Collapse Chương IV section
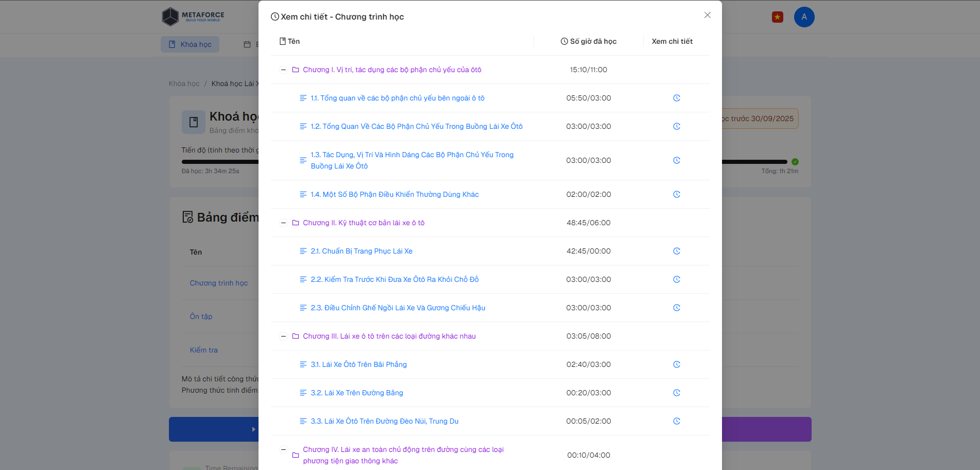Screen dimensions: 980x470 coord(283,449)
